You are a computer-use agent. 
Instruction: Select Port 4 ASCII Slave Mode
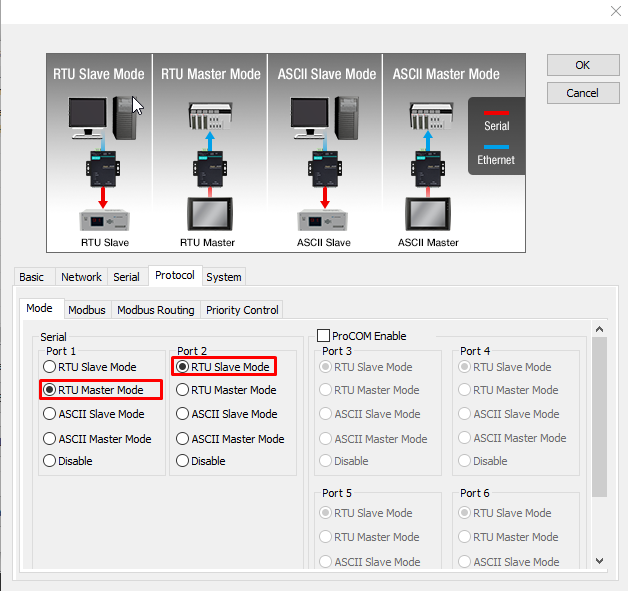tap(509, 414)
